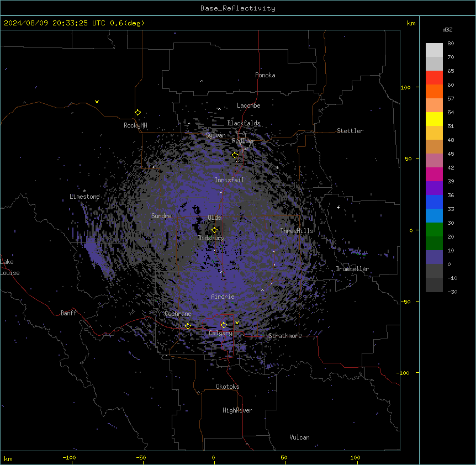
Task: Click the Didsbury city label
Action: click(x=211, y=238)
